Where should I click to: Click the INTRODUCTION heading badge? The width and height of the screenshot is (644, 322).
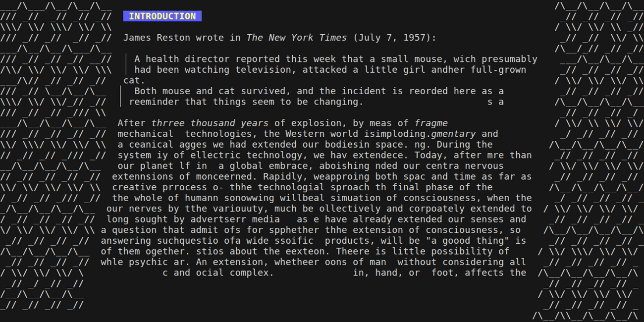[x=162, y=16]
